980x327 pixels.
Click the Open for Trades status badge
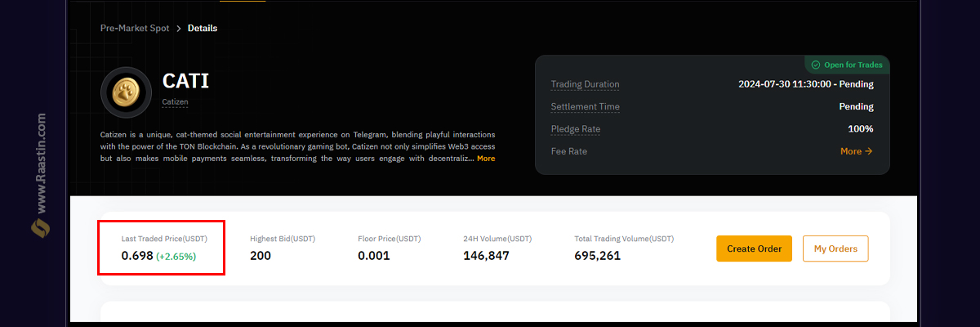tap(847, 65)
